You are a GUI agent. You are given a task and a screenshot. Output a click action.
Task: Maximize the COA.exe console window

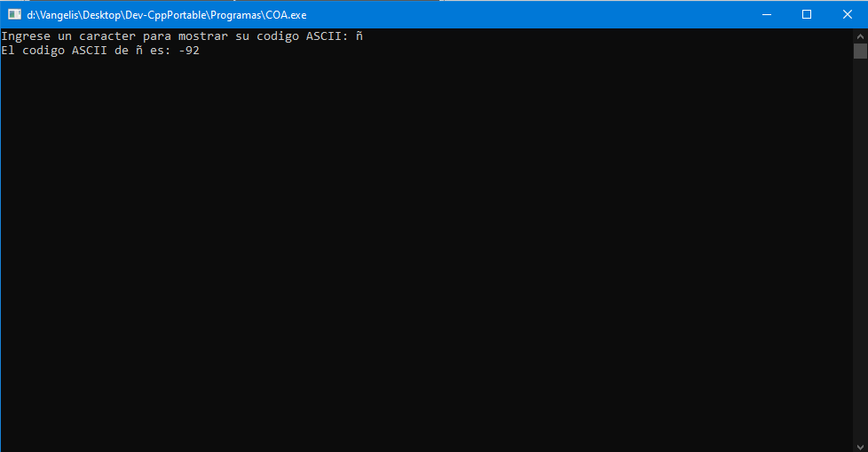tap(807, 14)
